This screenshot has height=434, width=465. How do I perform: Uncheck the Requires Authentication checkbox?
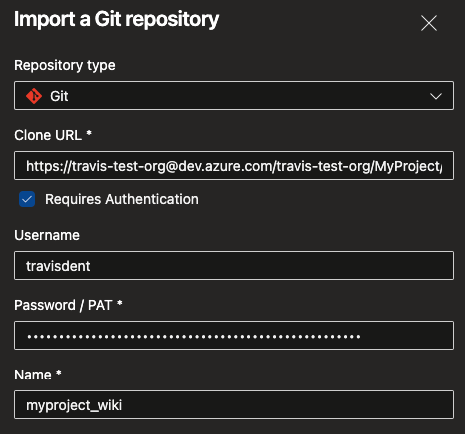click(27, 199)
